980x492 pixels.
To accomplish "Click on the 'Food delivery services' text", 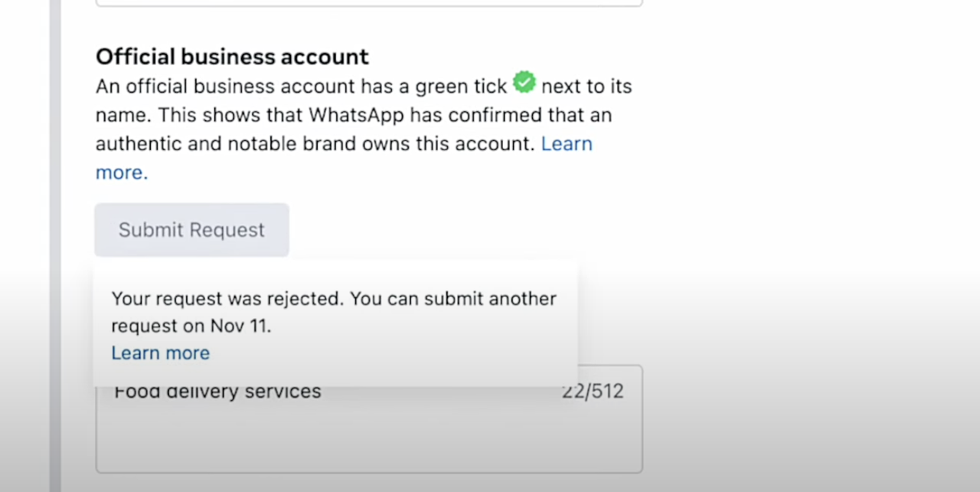I will click(217, 392).
